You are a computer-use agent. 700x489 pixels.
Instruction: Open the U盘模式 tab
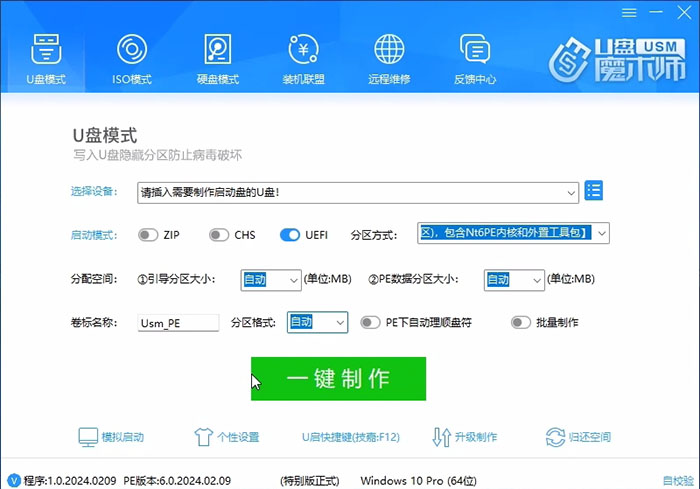46,59
